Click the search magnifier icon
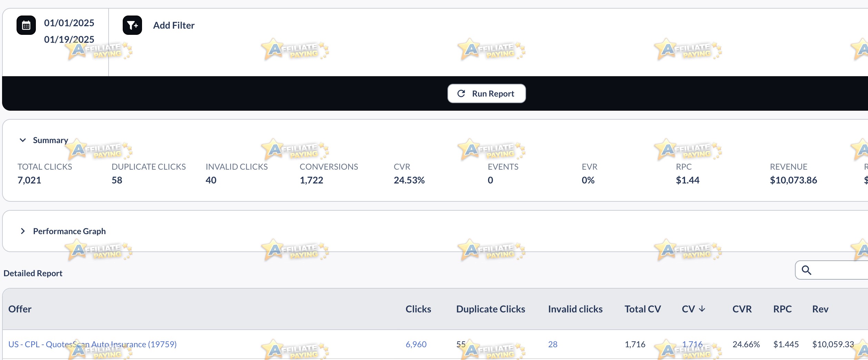The width and height of the screenshot is (868, 360). (x=807, y=270)
